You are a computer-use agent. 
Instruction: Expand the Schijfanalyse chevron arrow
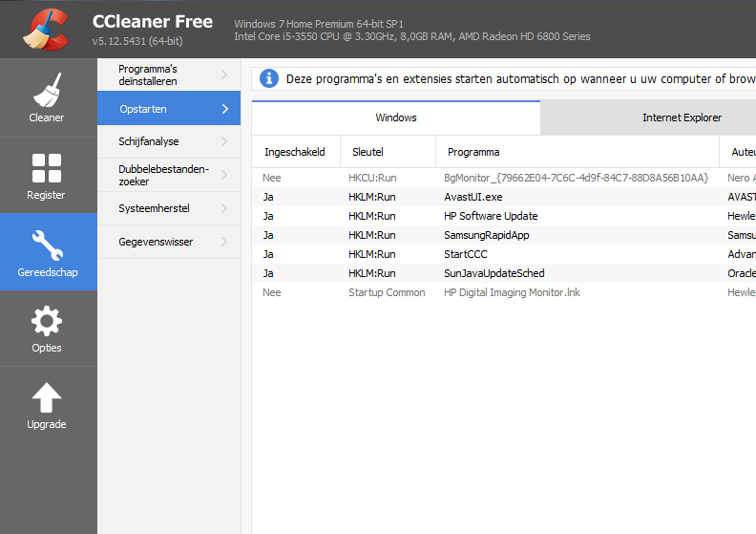point(224,141)
